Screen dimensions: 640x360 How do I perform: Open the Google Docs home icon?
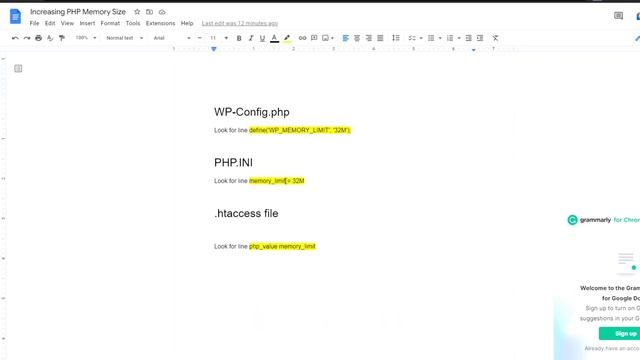pos(15,17)
